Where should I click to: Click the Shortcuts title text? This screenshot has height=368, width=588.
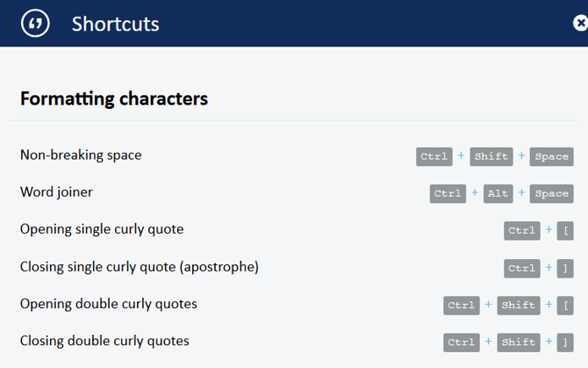(116, 24)
